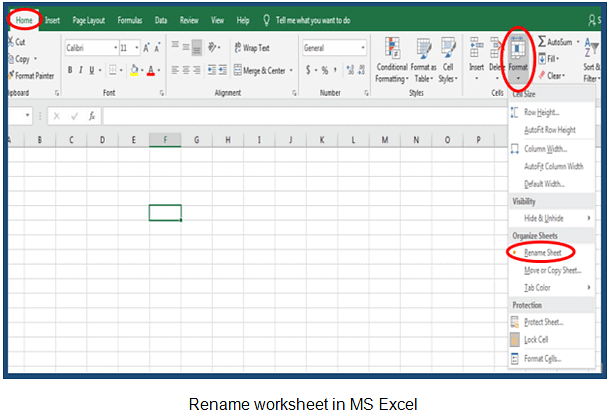The image size is (612, 417).
Task: Click the Format cells ribbon button
Action: coord(518,59)
